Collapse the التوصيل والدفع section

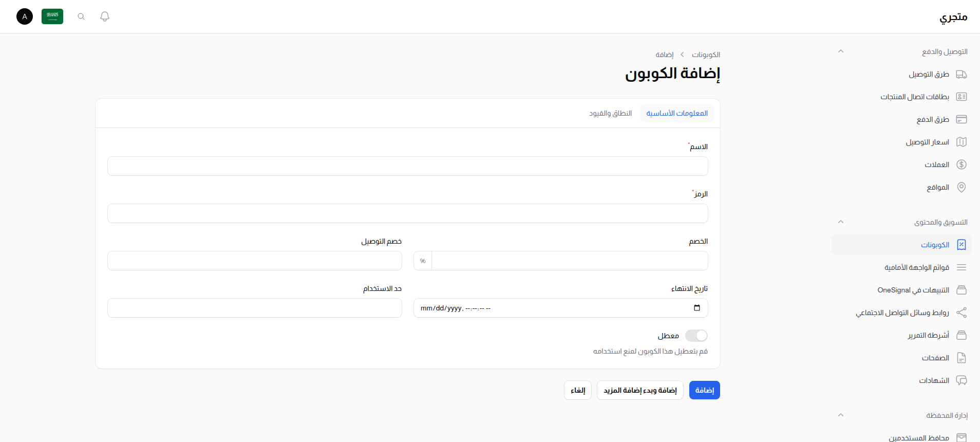(841, 51)
